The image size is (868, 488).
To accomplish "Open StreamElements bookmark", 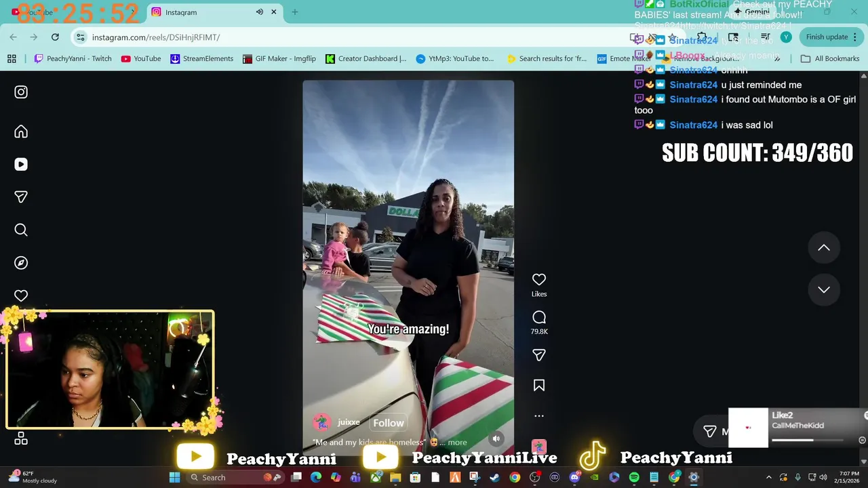I will [x=201, y=59].
